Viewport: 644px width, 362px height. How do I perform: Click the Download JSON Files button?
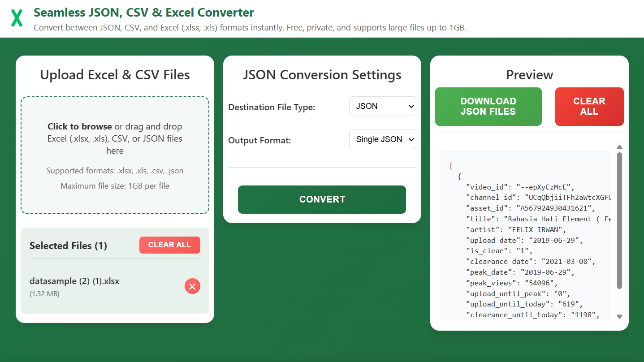488,107
